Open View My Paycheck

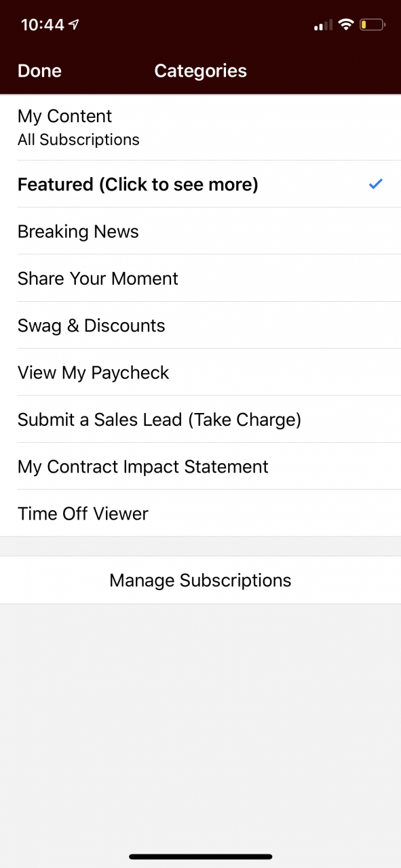click(x=200, y=372)
